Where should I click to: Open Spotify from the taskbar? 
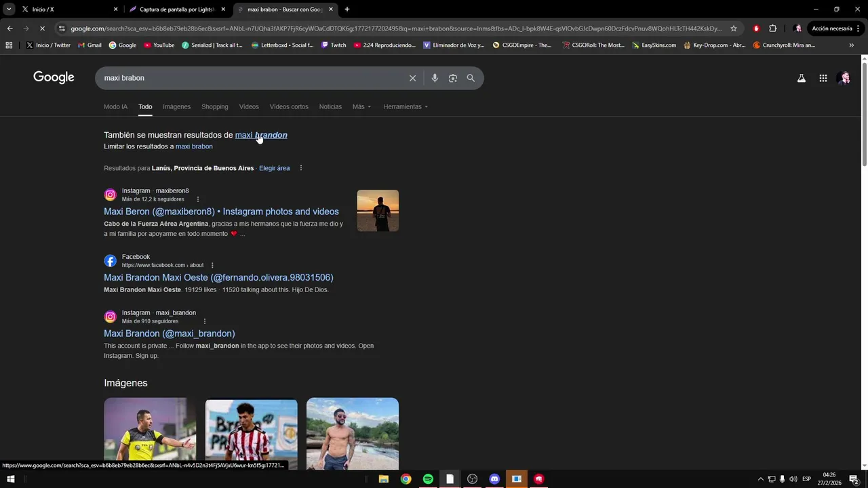(428, 479)
